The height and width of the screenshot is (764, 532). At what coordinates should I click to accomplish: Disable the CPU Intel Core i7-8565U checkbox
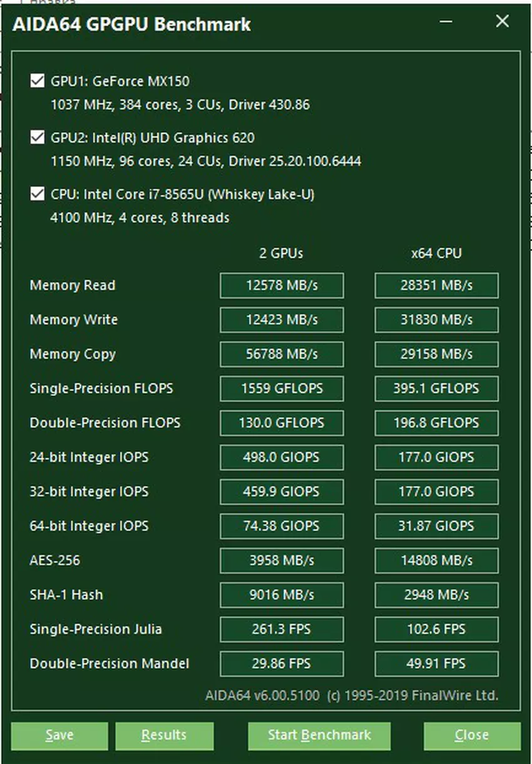(37, 194)
